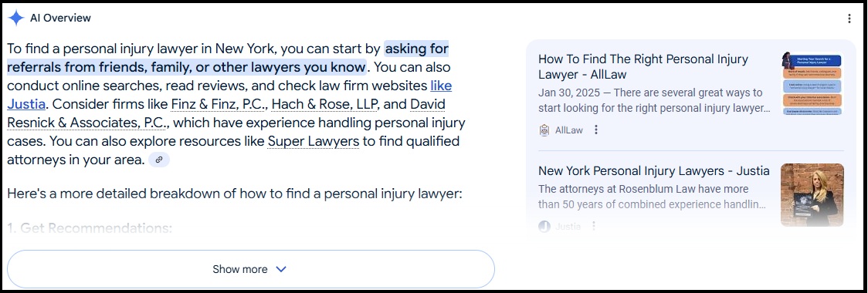This screenshot has height=293, width=868.
Task: Expand the overview with Show more
Action: coord(250,269)
